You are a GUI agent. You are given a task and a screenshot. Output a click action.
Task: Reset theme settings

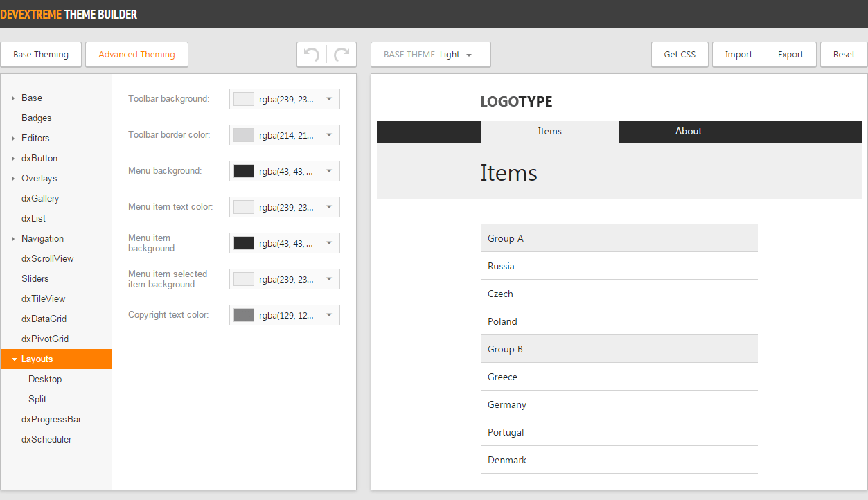click(x=844, y=55)
